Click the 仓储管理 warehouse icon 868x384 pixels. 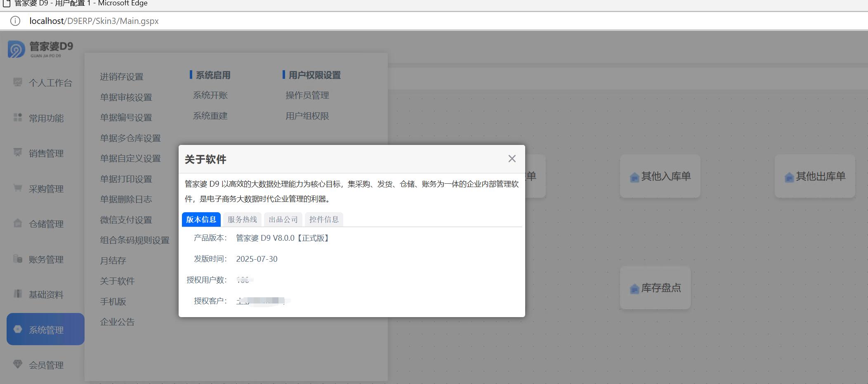click(18, 223)
